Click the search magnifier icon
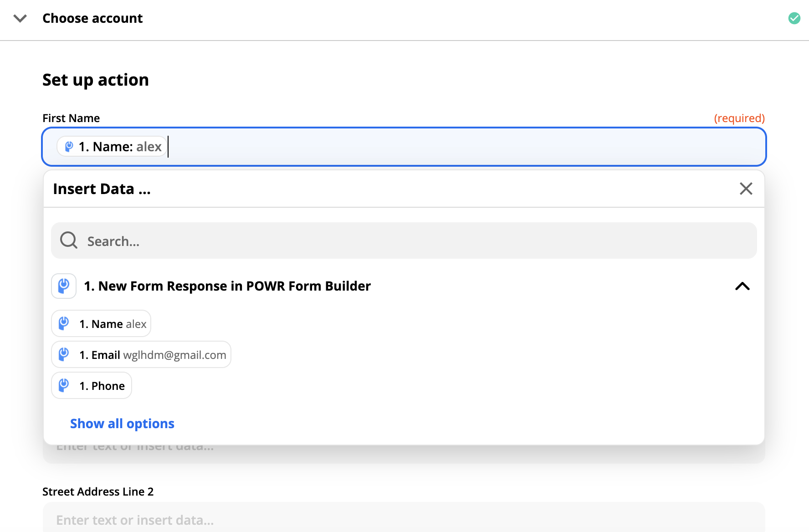 point(69,240)
